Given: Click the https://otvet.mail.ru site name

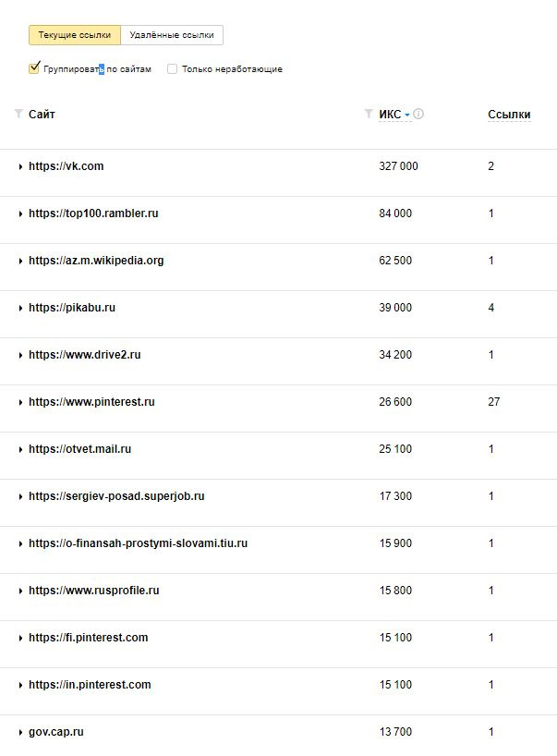Looking at the screenshot, I should point(79,449).
